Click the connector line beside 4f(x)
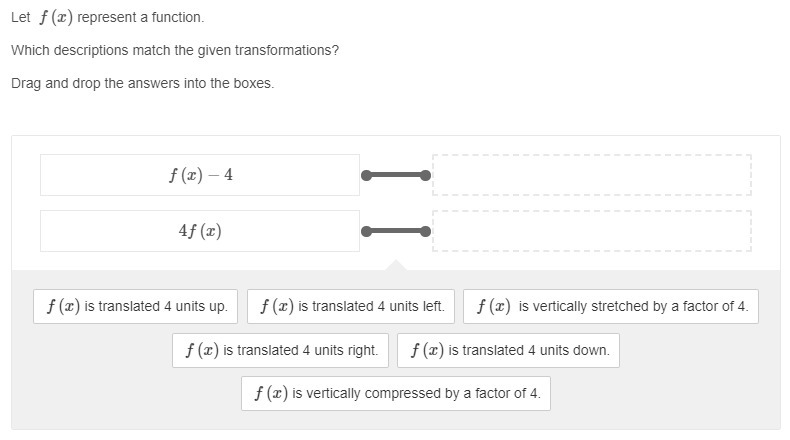The width and height of the screenshot is (790, 440). (x=396, y=231)
